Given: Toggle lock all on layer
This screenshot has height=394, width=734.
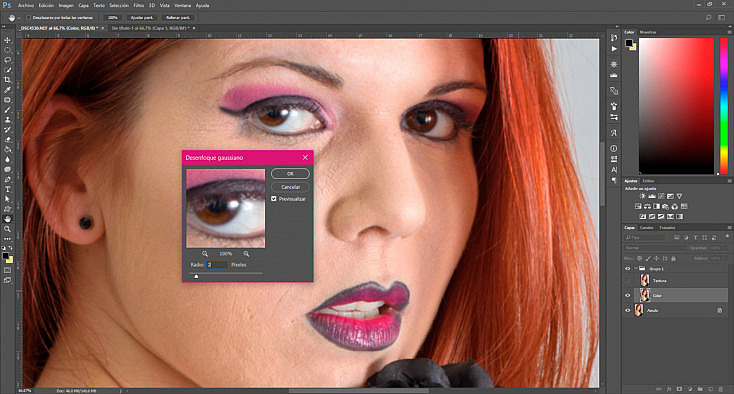Looking at the screenshot, I should 673,258.
